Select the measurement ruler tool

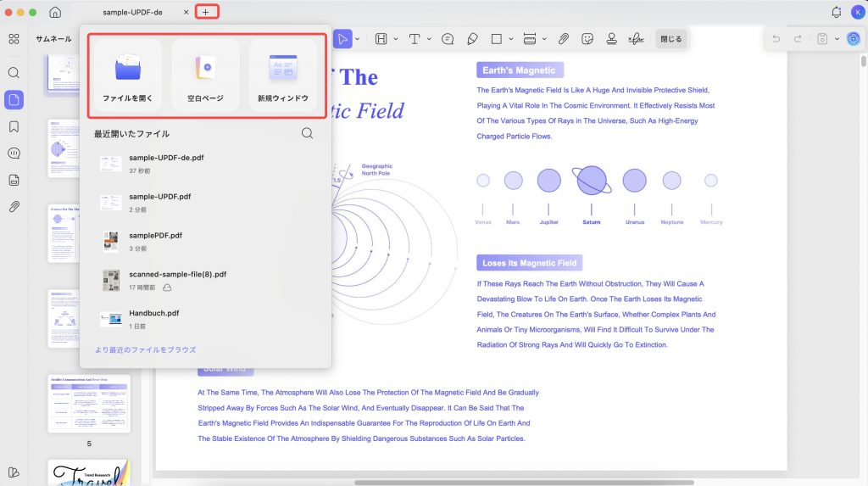pos(530,39)
